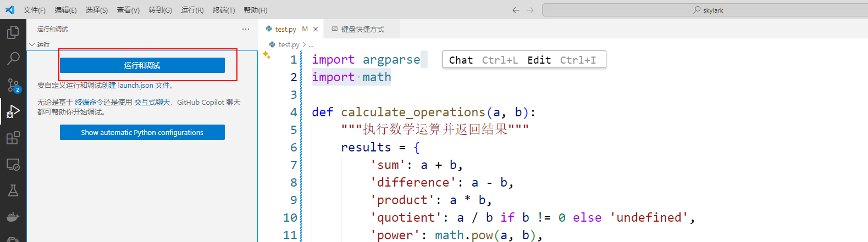Viewport: 868px width, 242px height.
Task: Open the 选择(S) menu
Action: point(97,10)
